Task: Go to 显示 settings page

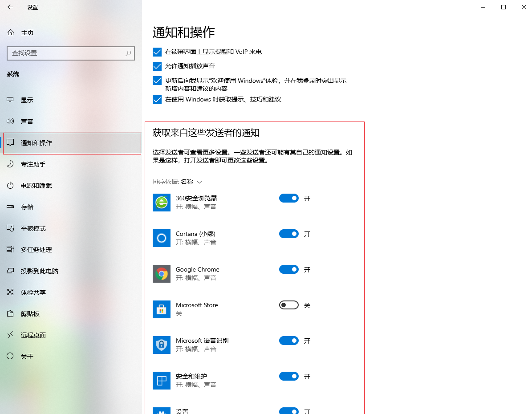Action: pos(27,100)
